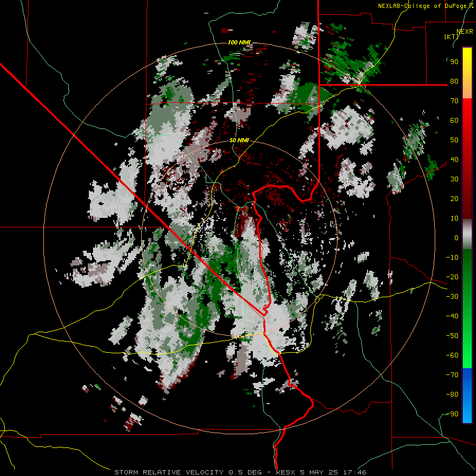Click the 50 NMI range ring label
The width and height of the screenshot is (476, 476).
pyautogui.click(x=239, y=140)
